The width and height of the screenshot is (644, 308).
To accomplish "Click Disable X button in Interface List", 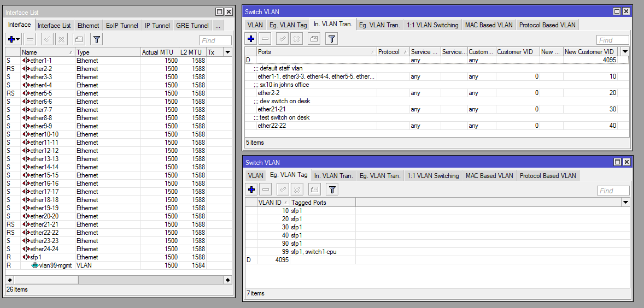I will pyautogui.click(x=61, y=39).
